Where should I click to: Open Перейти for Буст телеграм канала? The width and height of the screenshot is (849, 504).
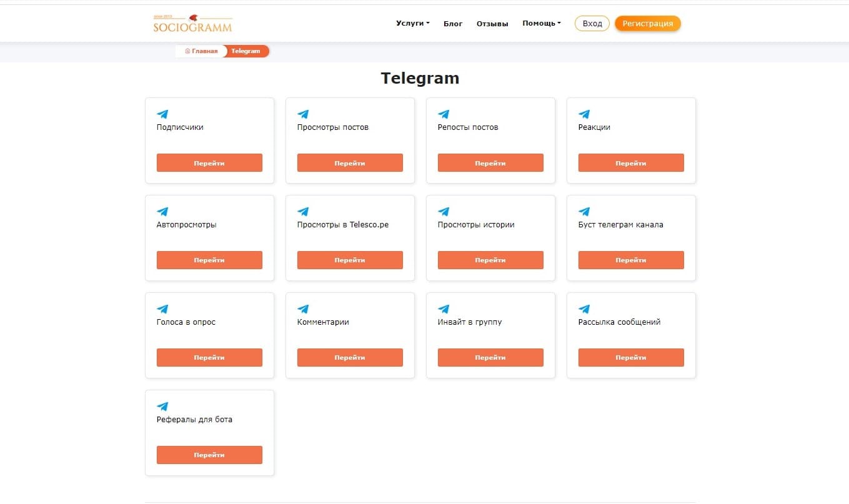click(631, 260)
